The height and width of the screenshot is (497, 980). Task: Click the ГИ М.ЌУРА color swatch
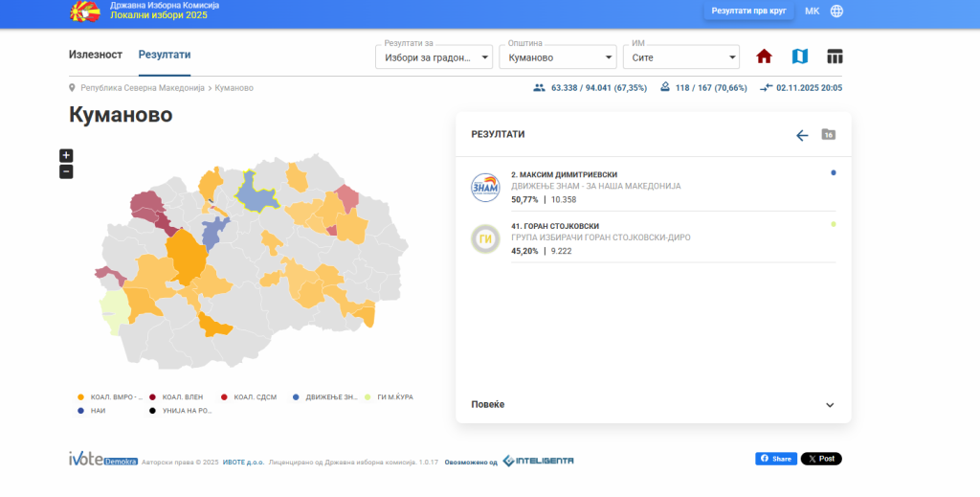point(368,396)
